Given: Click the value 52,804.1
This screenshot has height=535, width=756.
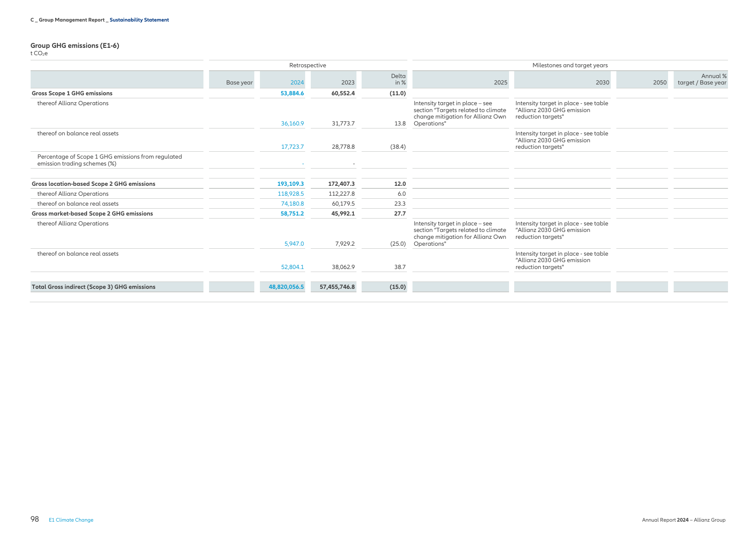Looking at the screenshot, I should pos(293,267).
